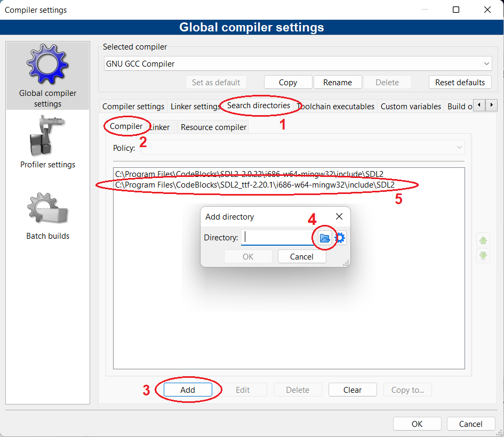
Task: Click Cancel at bottom of Compiler settings
Action: [471, 424]
